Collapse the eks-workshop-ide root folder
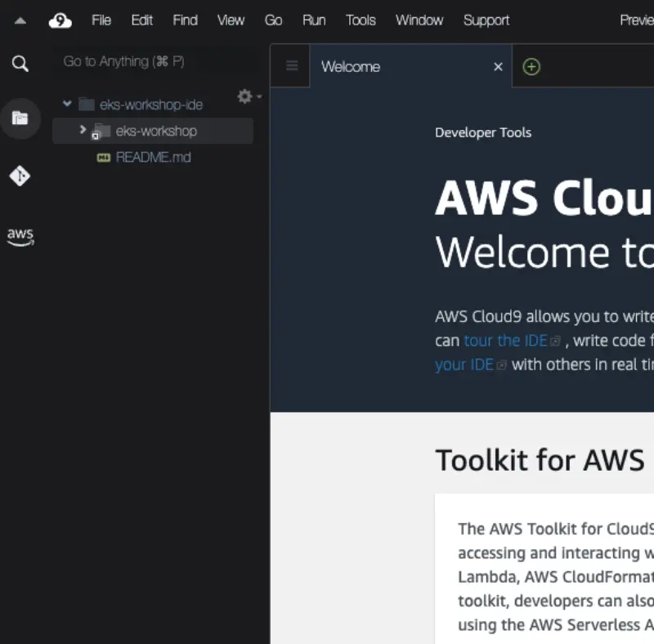This screenshot has height=644, width=654. click(67, 105)
